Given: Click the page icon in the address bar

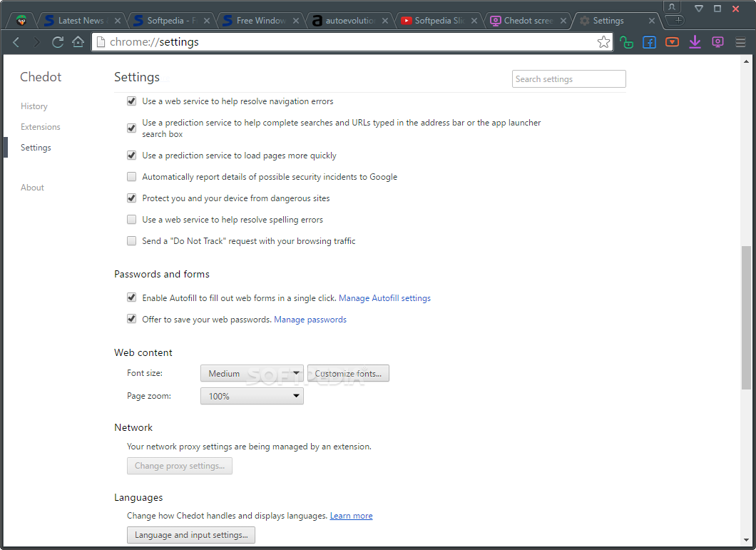Looking at the screenshot, I should coord(101,42).
